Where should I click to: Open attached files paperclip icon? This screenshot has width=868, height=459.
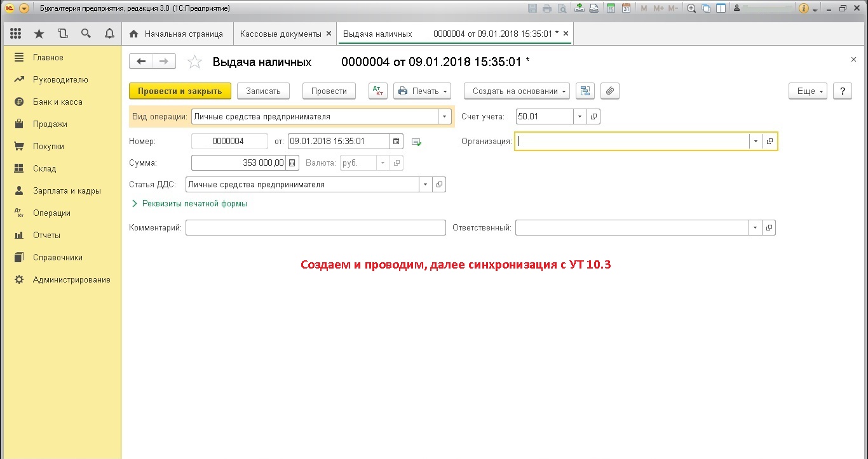pyautogui.click(x=609, y=91)
